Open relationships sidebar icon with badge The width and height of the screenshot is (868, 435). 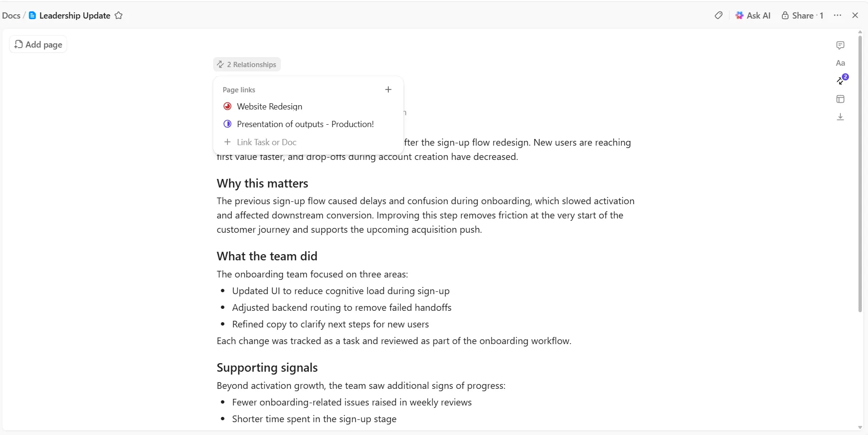click(x=841, y=80)
